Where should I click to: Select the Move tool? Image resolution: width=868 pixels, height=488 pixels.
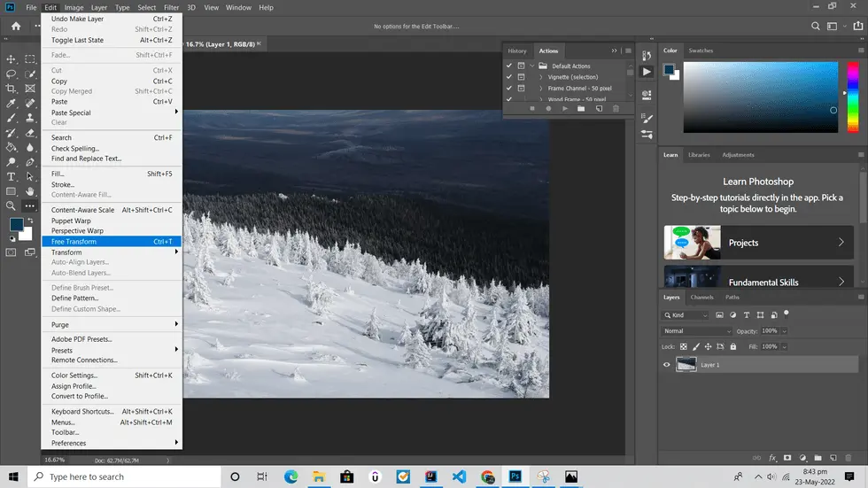(12, 59)
